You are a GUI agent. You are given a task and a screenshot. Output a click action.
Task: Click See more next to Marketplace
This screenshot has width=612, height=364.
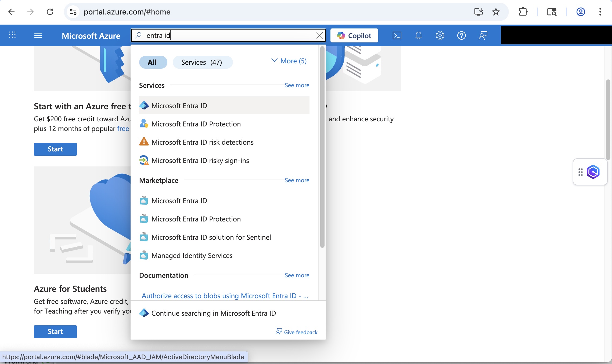[x=297, y=180]
